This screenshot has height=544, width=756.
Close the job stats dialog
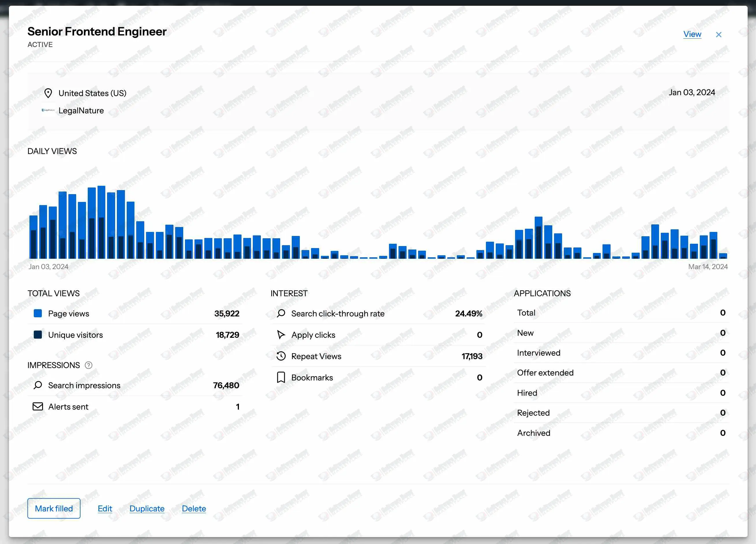718,35
